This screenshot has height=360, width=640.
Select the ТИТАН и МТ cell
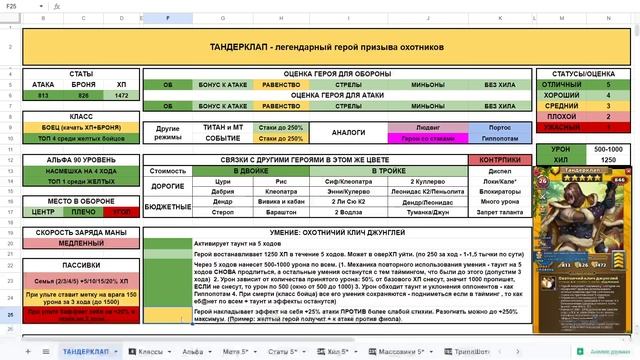point(223,127)
